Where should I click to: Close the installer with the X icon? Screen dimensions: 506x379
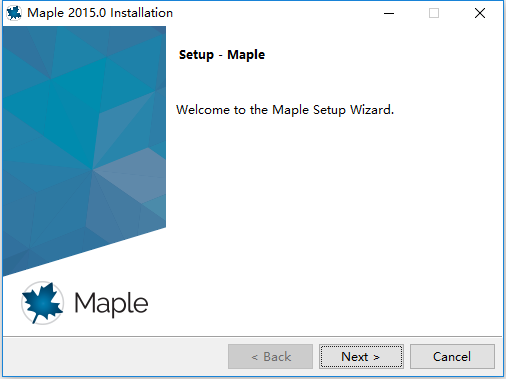(480, 13)
